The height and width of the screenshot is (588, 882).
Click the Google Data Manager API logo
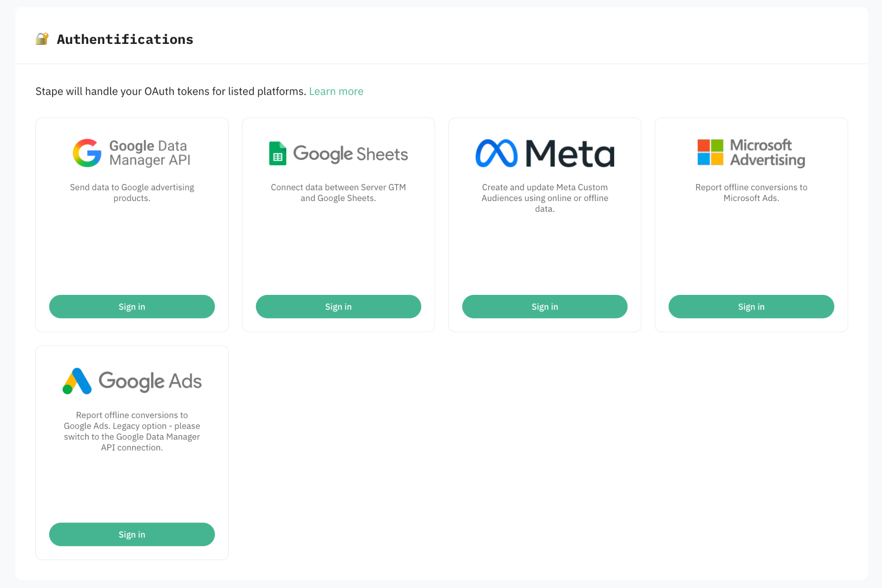(x=132, y=153)
